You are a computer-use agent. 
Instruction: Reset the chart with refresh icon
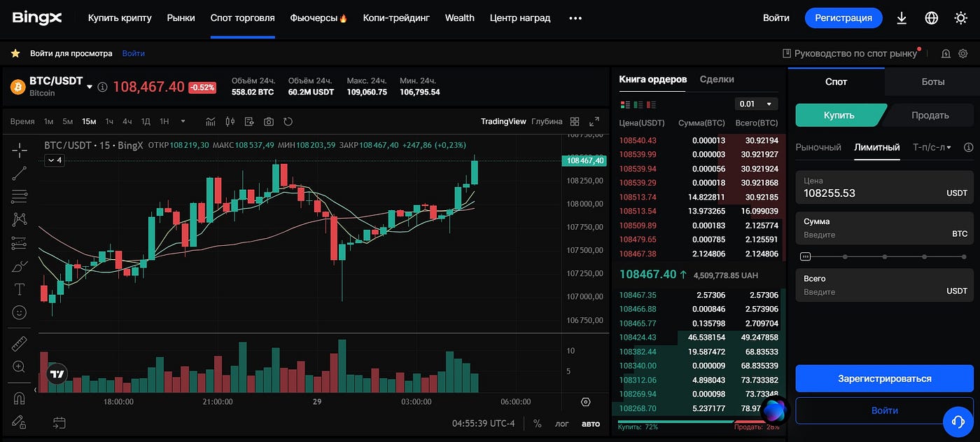[288, 121]
